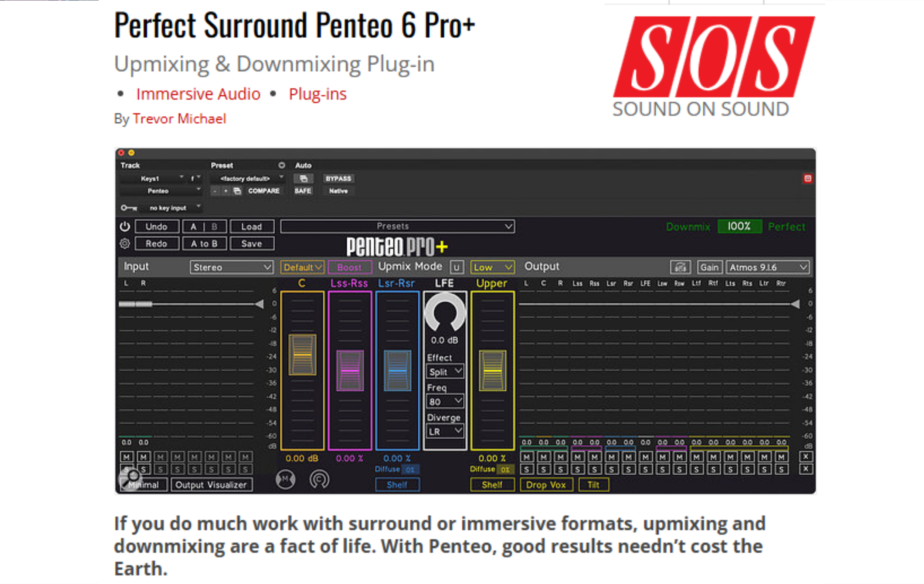Click the circular M mono icon
Screen dimensions: 924x584
[x=285, y=479]
